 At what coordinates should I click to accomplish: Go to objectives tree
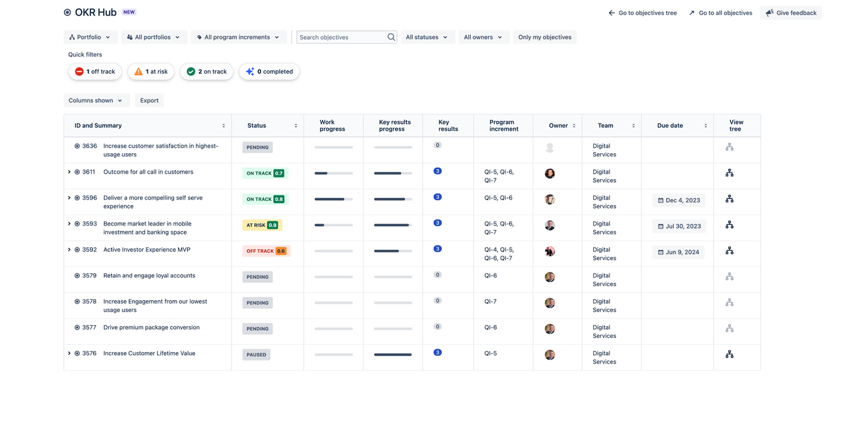pos(643,13)
